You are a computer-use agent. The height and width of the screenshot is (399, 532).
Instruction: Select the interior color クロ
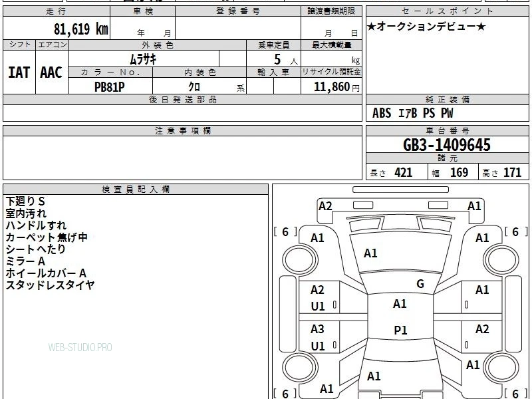(x=194, y=86)
